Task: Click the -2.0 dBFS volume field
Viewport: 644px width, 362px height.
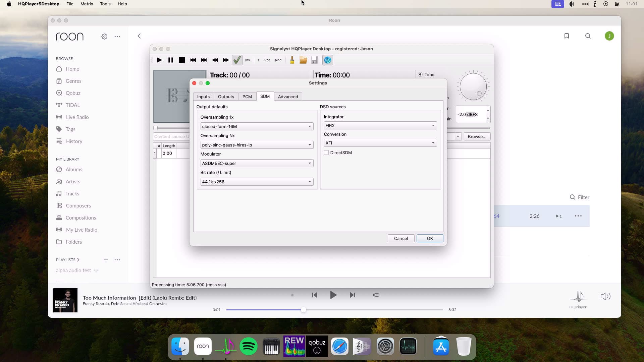Action: (471, 114)
